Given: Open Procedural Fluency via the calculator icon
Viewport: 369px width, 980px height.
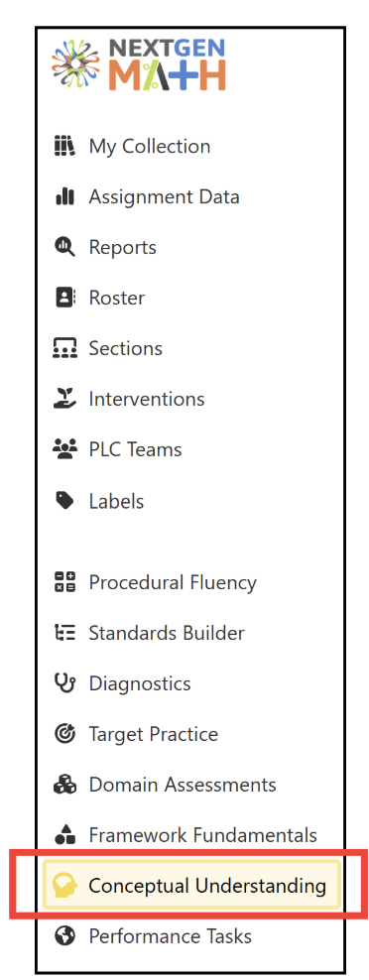Looking at the screenshot, I should point(65,582).
